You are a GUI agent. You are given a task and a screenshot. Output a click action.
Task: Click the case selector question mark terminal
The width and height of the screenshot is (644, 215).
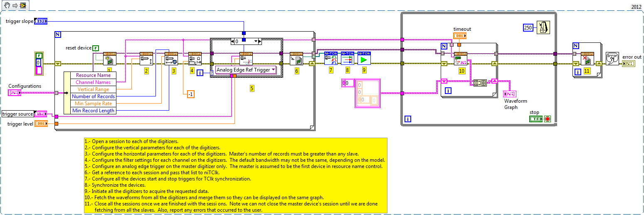pos(212,73)
